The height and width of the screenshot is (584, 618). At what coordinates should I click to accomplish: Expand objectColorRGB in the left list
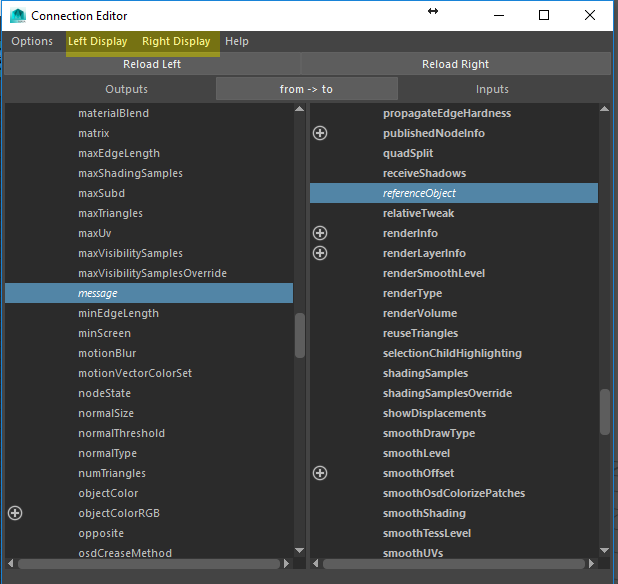(x=15, y=513)
